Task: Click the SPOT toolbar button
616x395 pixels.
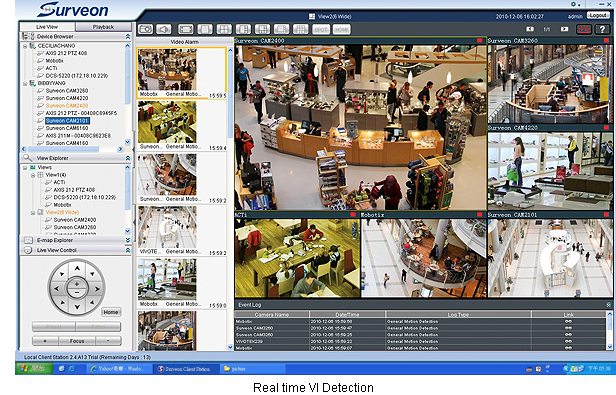Action: 321,29
